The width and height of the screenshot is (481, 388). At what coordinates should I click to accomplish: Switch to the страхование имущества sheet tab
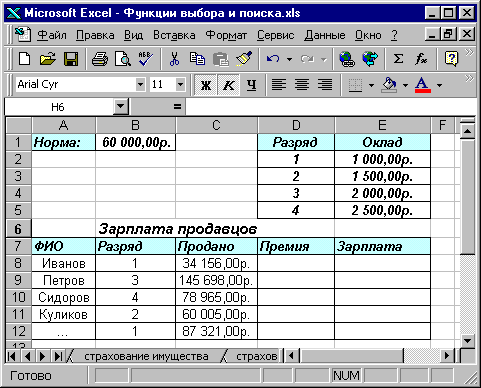[146, 356]
